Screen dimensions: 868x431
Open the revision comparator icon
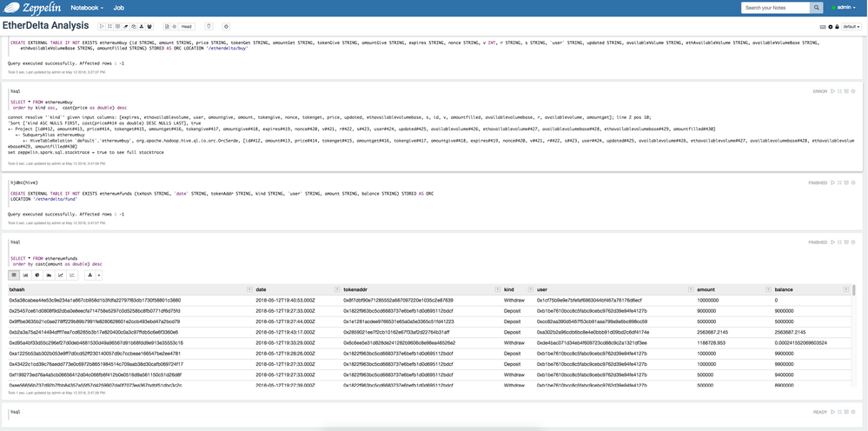click(x=175, y=27)
